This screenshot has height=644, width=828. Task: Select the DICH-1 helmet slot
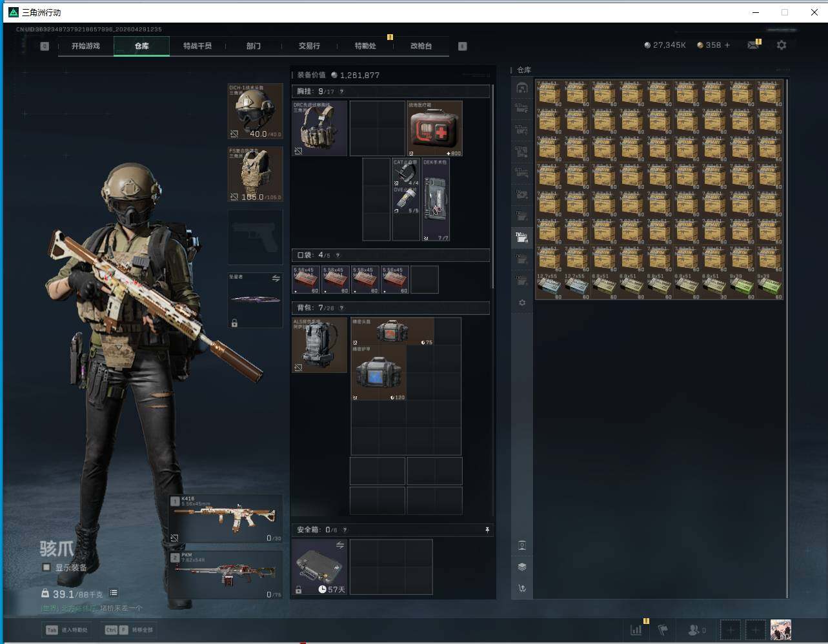256,111
